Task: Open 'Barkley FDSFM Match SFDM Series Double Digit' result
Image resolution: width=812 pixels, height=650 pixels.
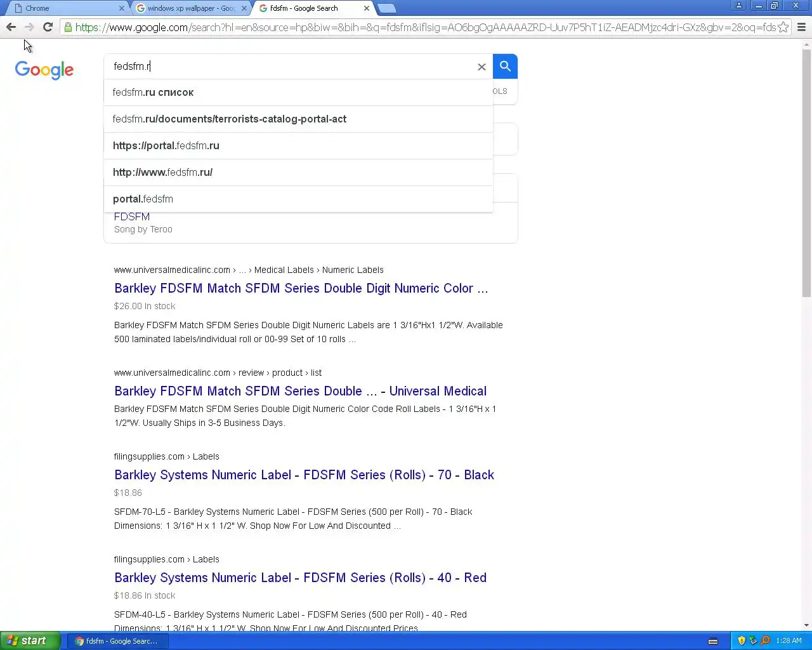Action: click(x=301, y=288)
